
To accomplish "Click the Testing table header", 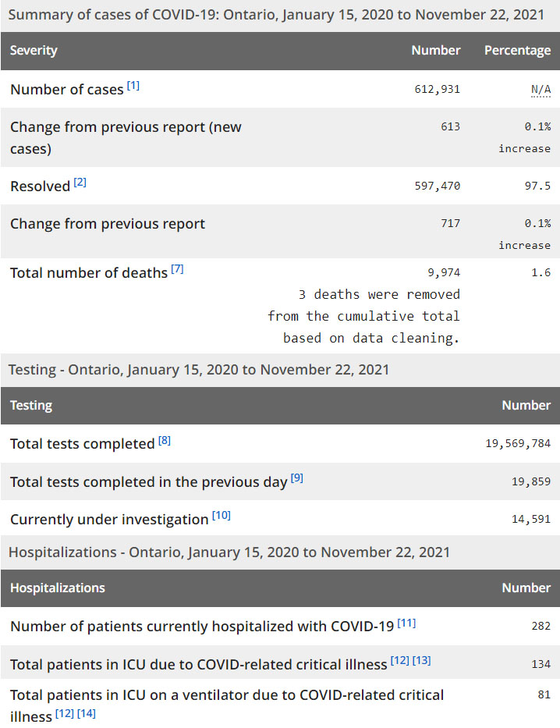I will pyautogui.click(x=31, y=405).
